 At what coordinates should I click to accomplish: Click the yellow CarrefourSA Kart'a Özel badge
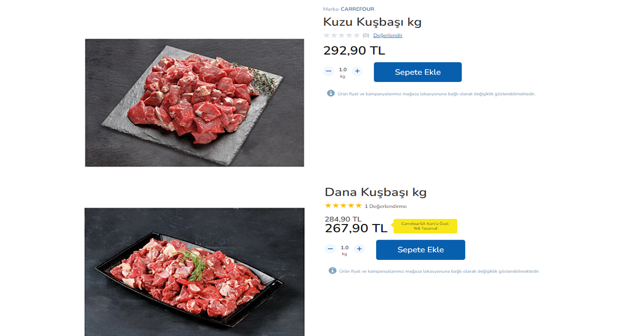[425, 226]
